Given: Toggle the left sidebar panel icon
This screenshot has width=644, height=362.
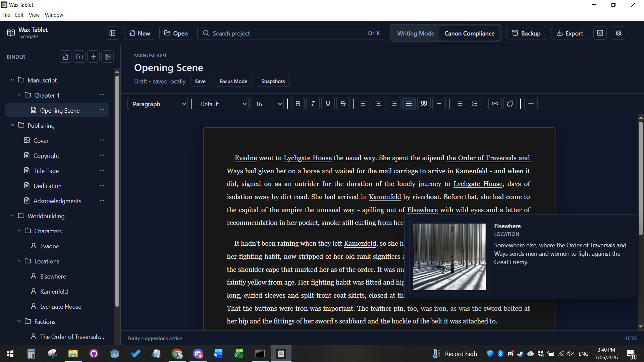Looking at the screenshot, I should coord(112,33).
